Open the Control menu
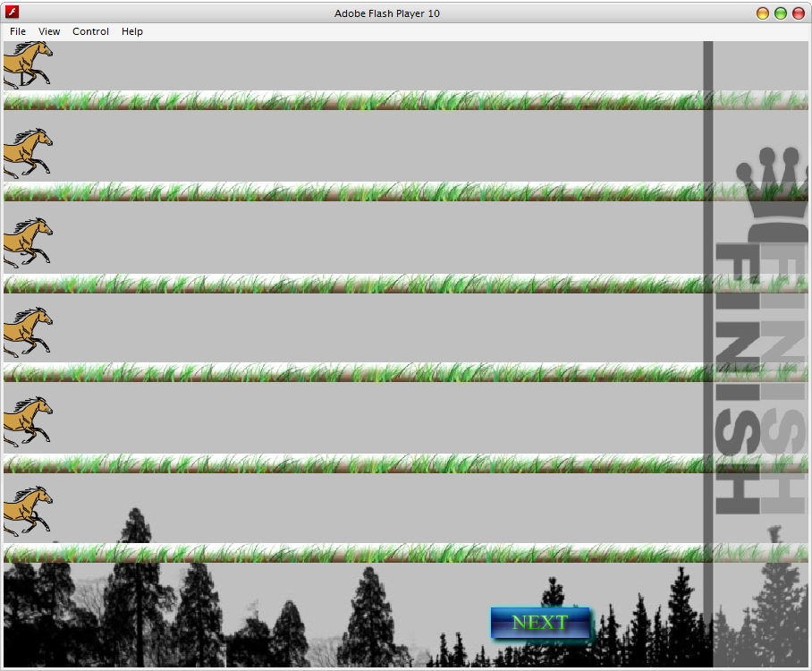This screenshot has height=671, width=812. (x=90, y=31)
